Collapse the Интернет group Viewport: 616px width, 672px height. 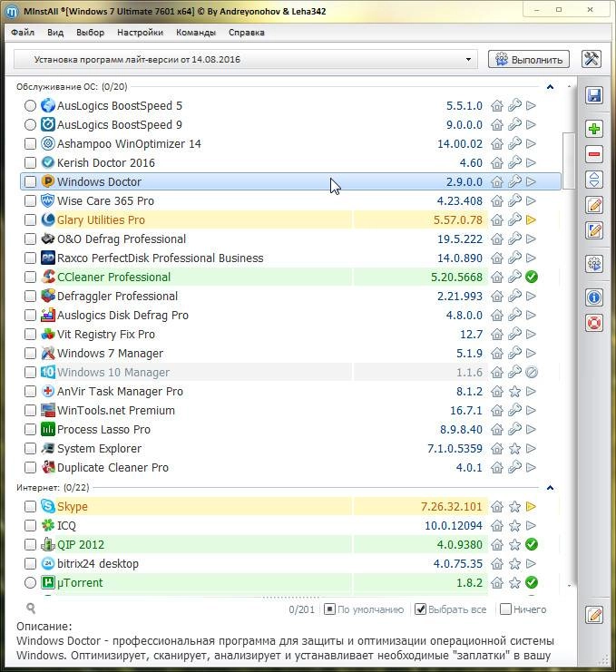tap(550, 488)
